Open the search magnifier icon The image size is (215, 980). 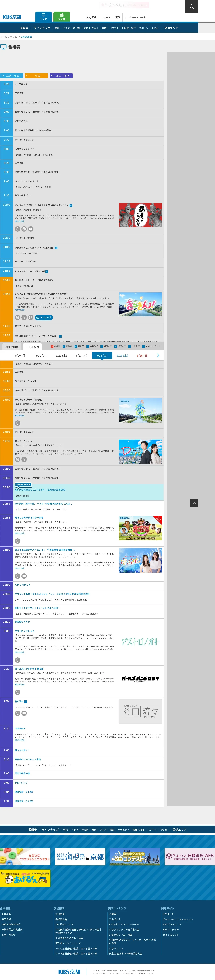(x=192, y=6)
